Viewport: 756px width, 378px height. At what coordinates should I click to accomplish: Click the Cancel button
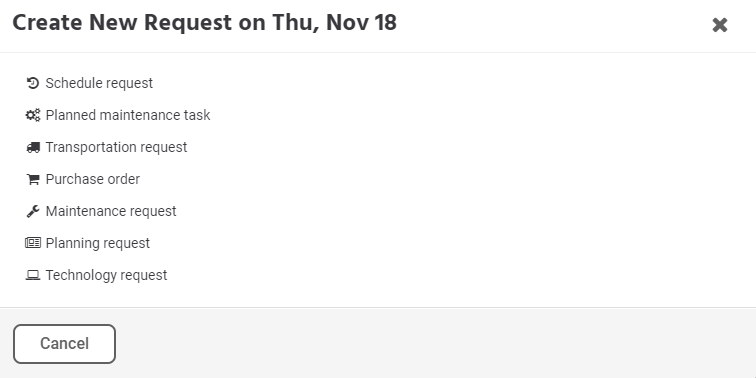[x=64, y=344]
